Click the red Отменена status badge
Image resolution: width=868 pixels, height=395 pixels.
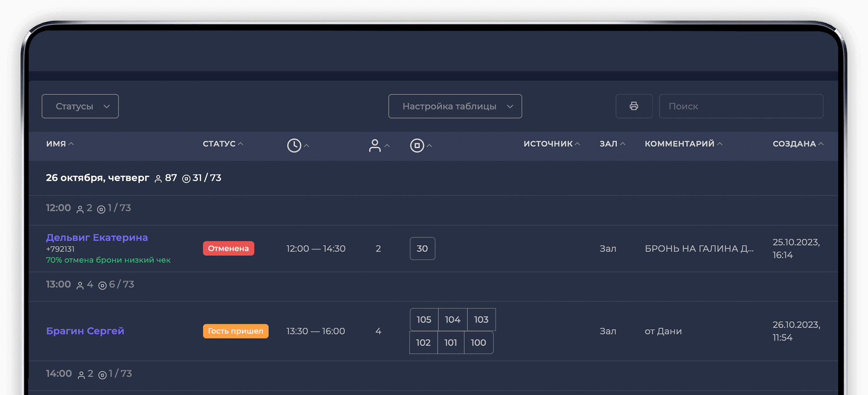(228, 248)
